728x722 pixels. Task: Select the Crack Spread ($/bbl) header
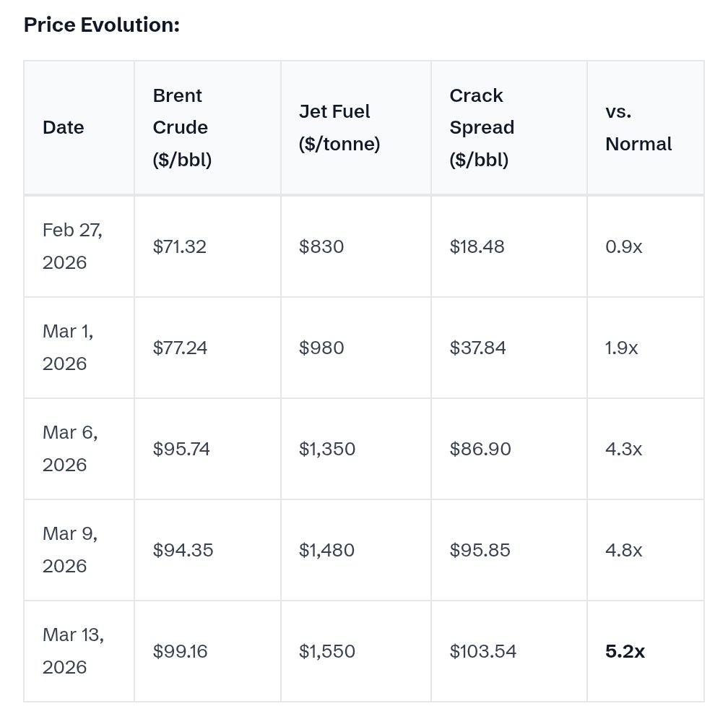point(482,127)
